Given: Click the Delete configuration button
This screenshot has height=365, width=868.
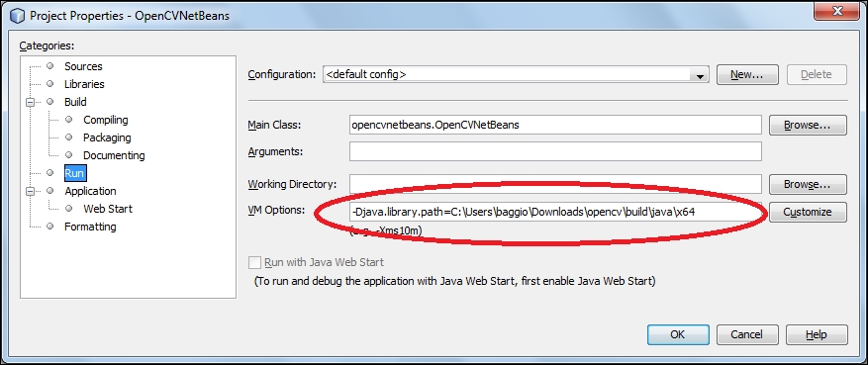Looking at the screenshot, I should click(x=817, y=74).
